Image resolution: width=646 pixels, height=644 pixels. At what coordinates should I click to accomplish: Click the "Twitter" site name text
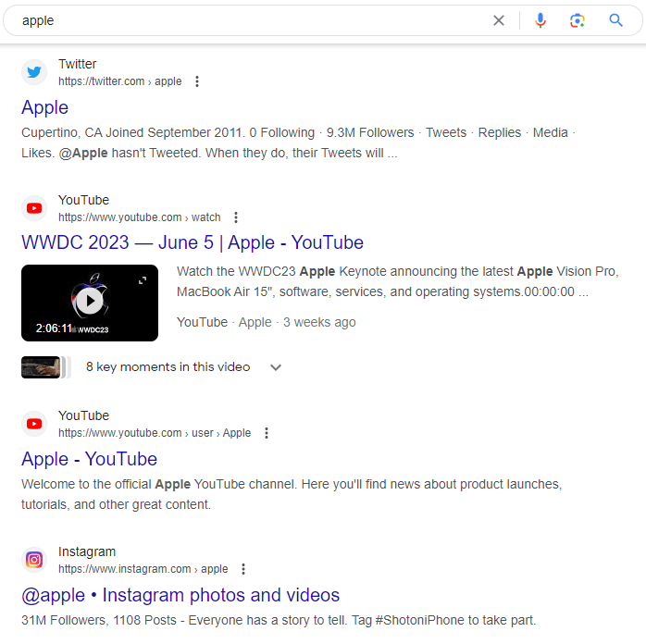point(78,64)
